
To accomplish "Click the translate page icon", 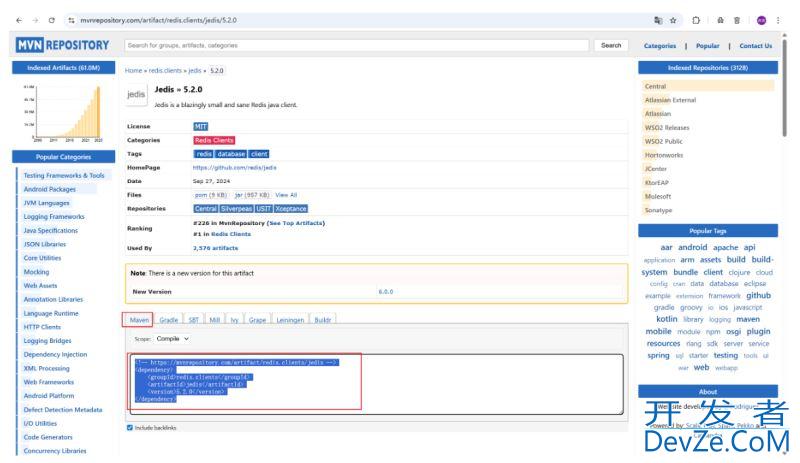I will click(658, 20).
